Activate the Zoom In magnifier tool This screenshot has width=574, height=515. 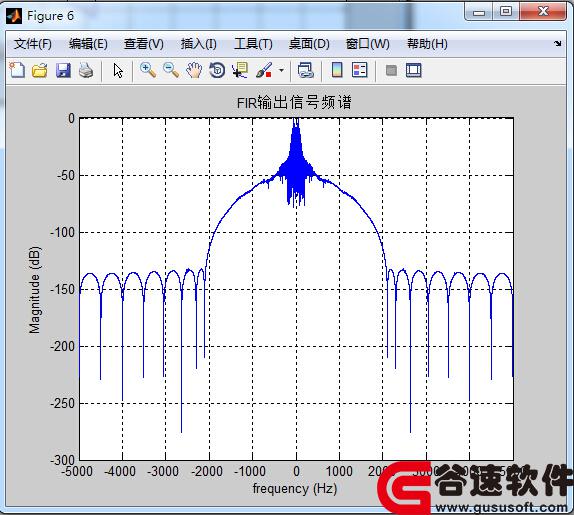tap(148, 70)
